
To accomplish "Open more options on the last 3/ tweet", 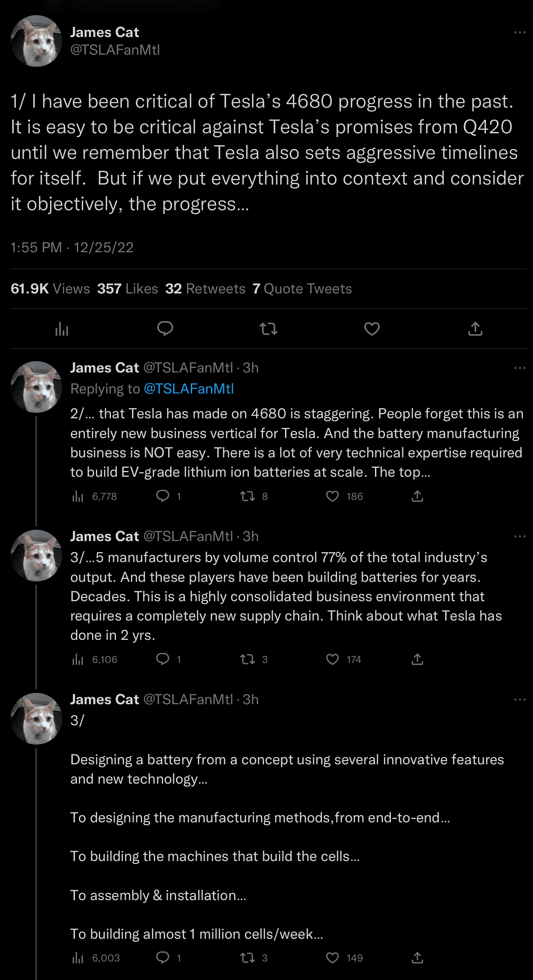I will tap(520, 700).
